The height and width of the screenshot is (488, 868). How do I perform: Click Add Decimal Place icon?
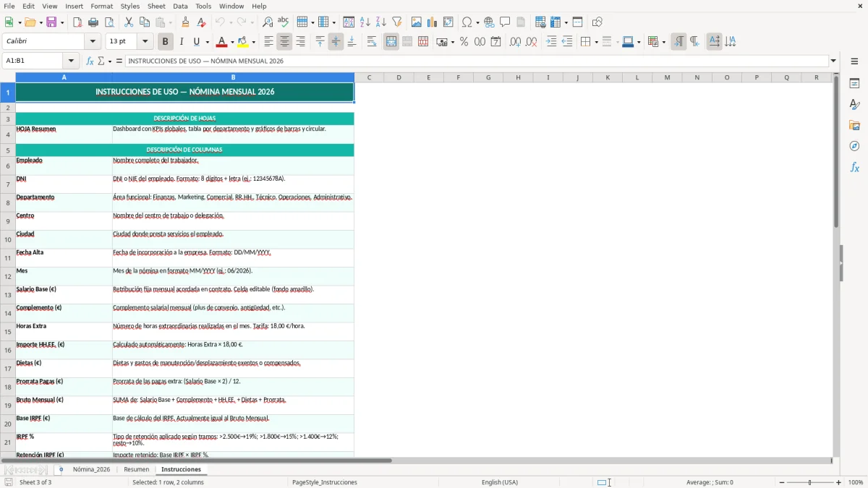[x=515, y=42]
